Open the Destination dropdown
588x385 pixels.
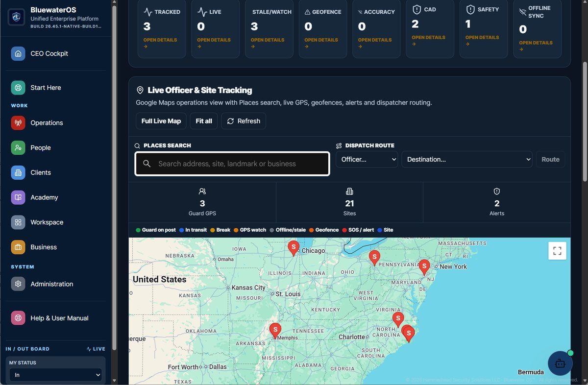(467, 159)
